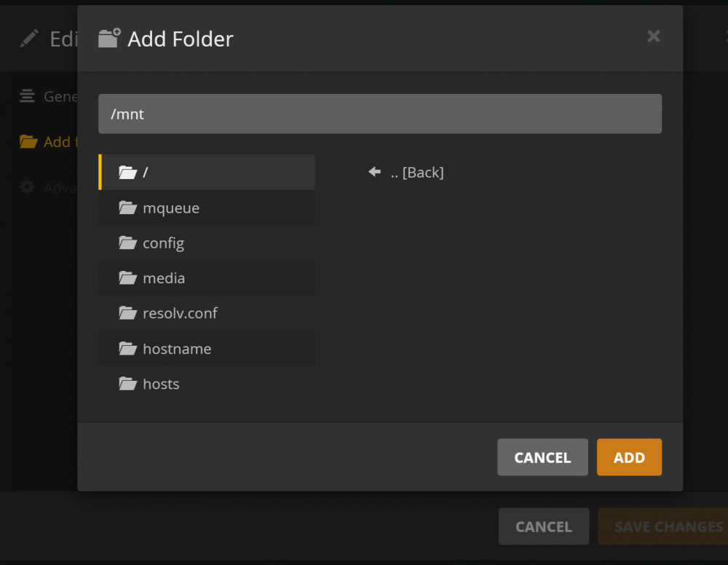728x565 pixels.
Task: Click the folder icon beside resolv.conf
Action: click(127, 313)
